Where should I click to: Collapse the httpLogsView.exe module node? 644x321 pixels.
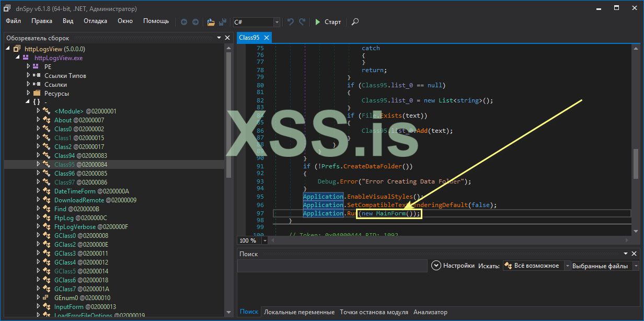[x=18, y=58]
